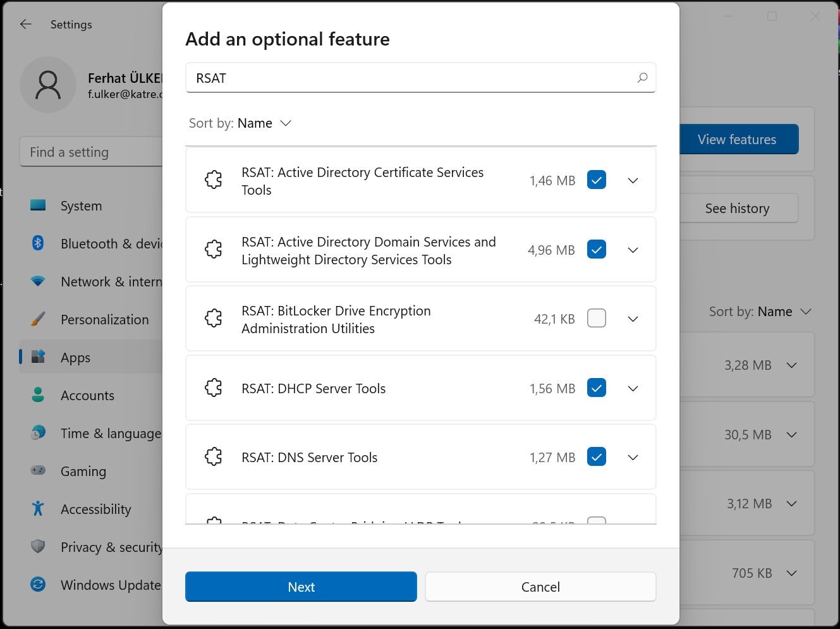Expand the 30,5 MB installed feature row
This screenshot has height=629, width=840.
(x=791, y=435)
